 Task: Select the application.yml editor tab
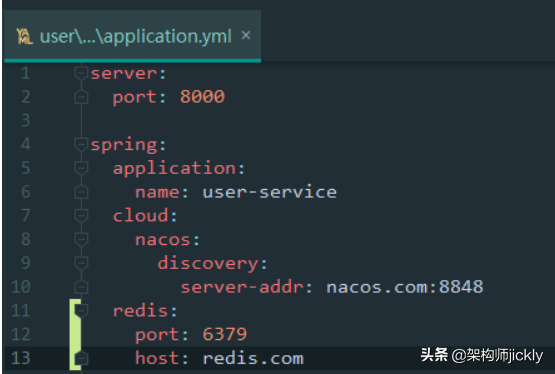(133, 36)
